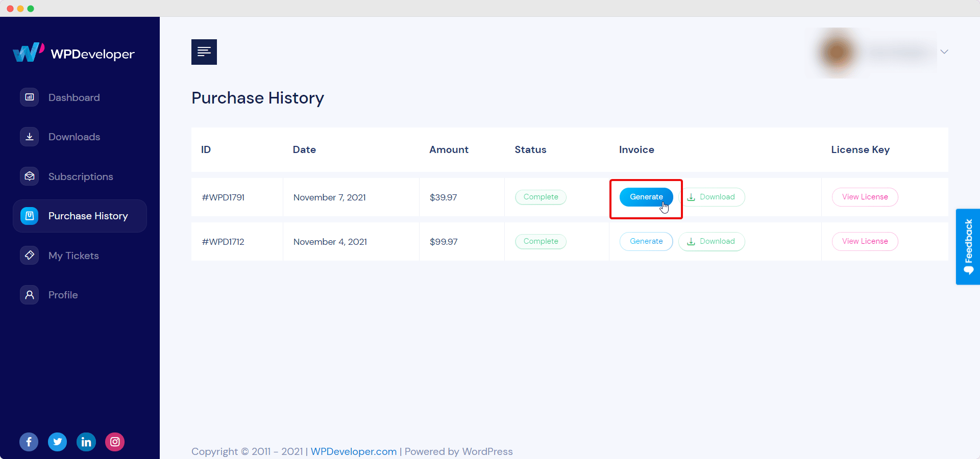Click the WPDeveloper logo
The image size is (980, 459).
[x=73, y=53]
